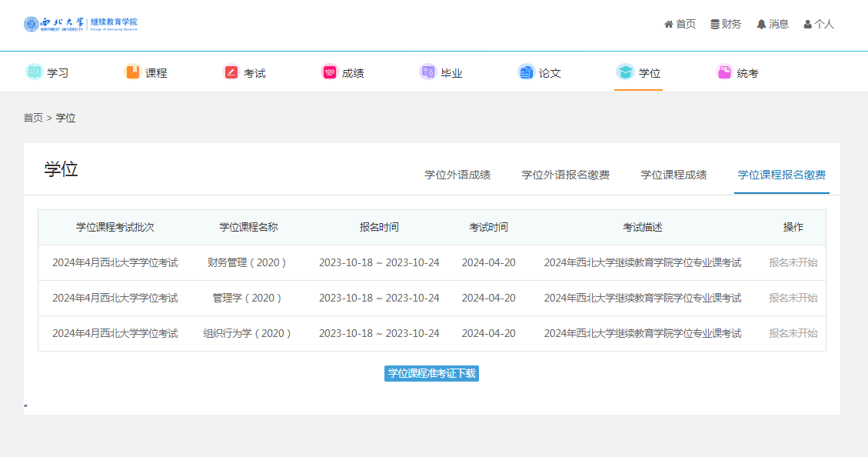Click 报名未开始 for 财务管理 row
The width and height of the screenshot is (868, 457).
coord(793,262)
